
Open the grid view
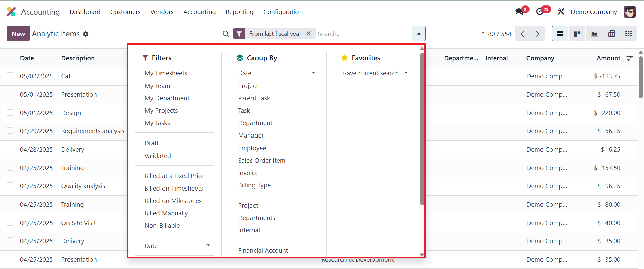point(628,34)
